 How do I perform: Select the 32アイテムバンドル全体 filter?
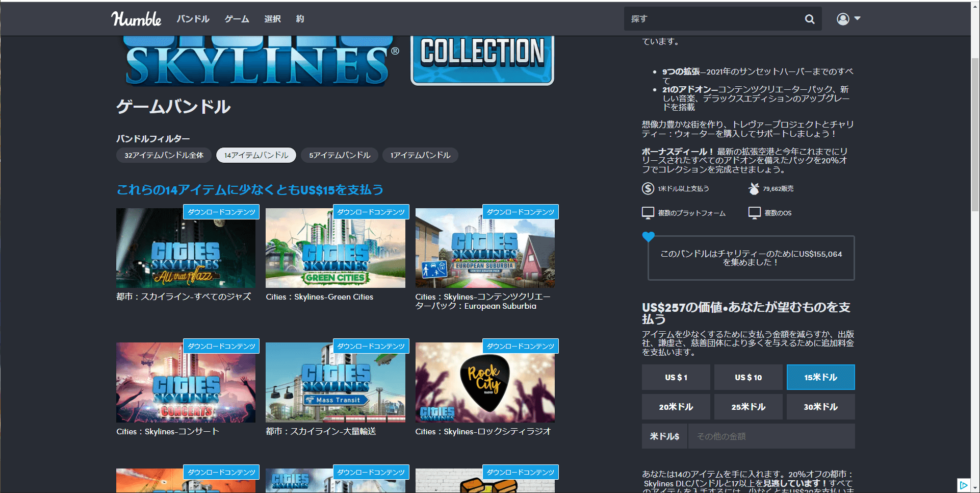click(164, 155)
